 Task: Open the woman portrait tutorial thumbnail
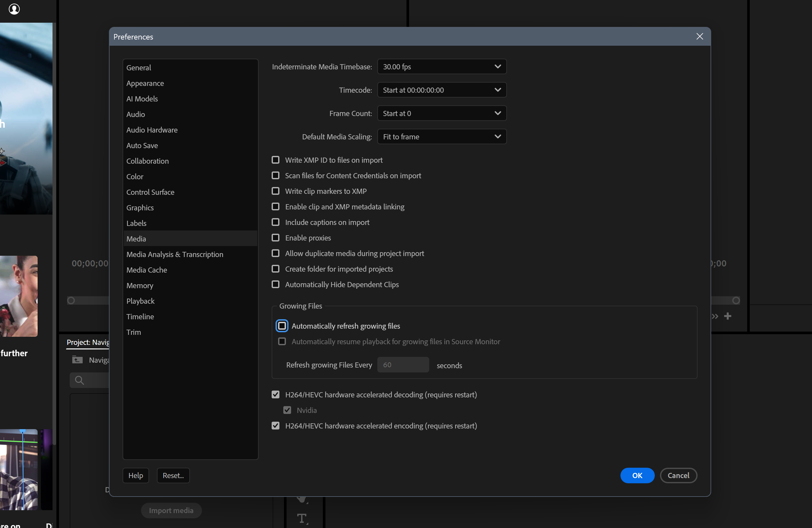pos(19,296)
